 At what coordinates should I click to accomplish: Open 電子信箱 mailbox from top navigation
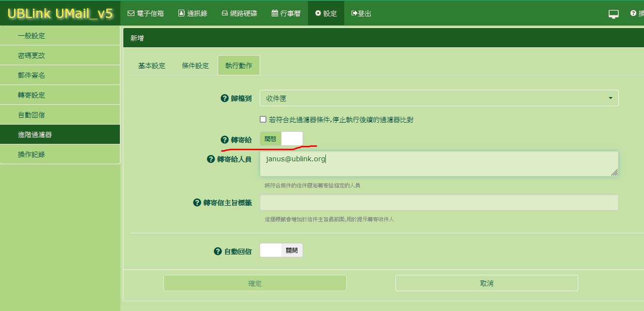[x=146, y=14]
